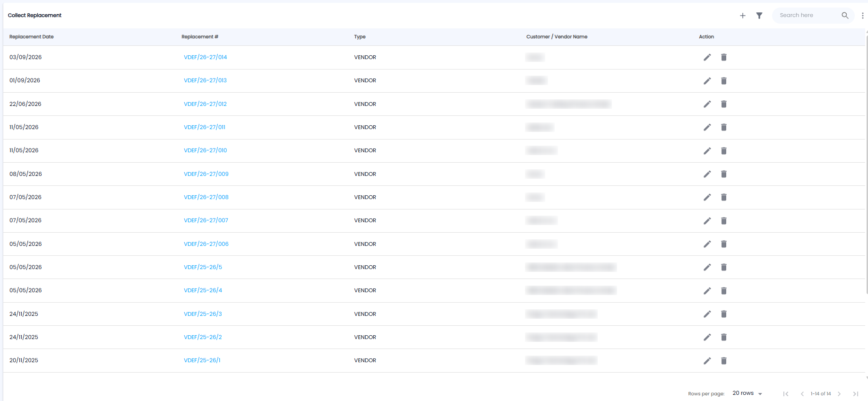Delete replacement VDEF/26-27/008
The width and height of the screenshot is (868, 401).
click(x=724, y=197)
